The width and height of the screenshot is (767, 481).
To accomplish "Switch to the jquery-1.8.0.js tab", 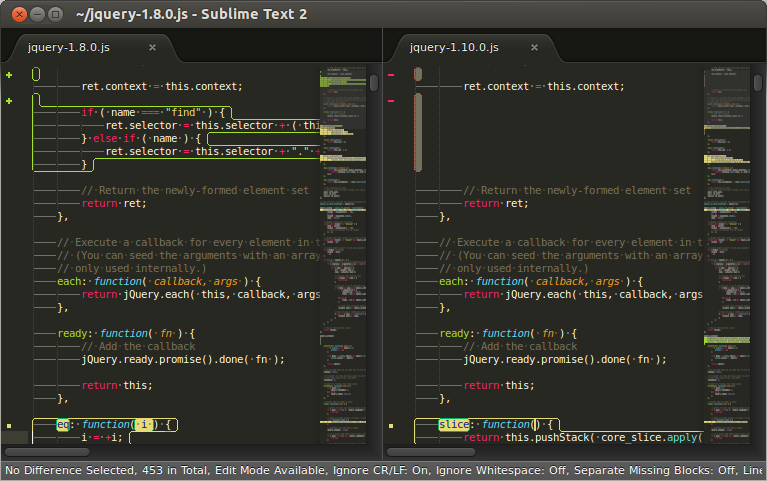I will tap(68, 47).
